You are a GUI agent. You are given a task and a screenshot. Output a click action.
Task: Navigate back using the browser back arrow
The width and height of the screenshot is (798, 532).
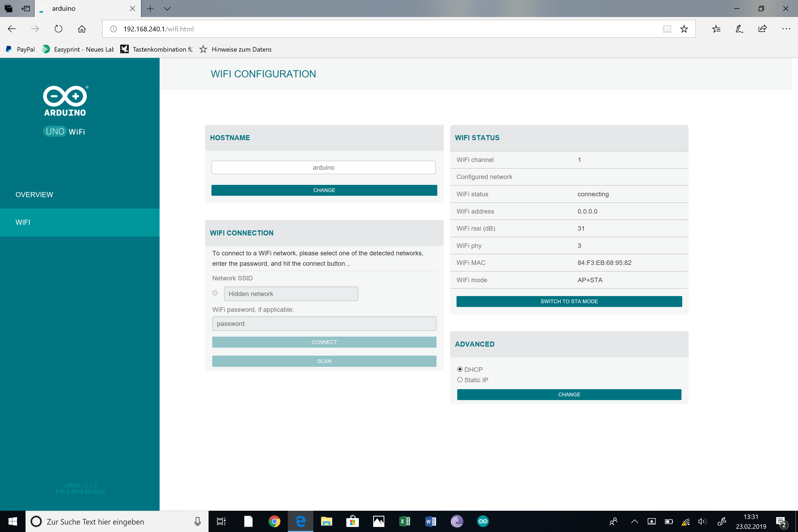coord(11,29)
